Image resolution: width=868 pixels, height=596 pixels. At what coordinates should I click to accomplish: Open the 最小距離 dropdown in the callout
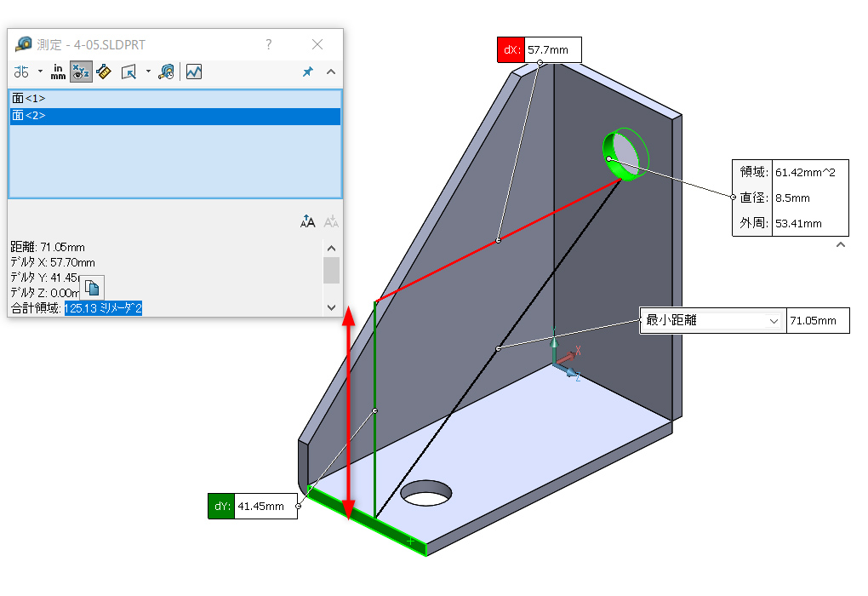[774, 321]
